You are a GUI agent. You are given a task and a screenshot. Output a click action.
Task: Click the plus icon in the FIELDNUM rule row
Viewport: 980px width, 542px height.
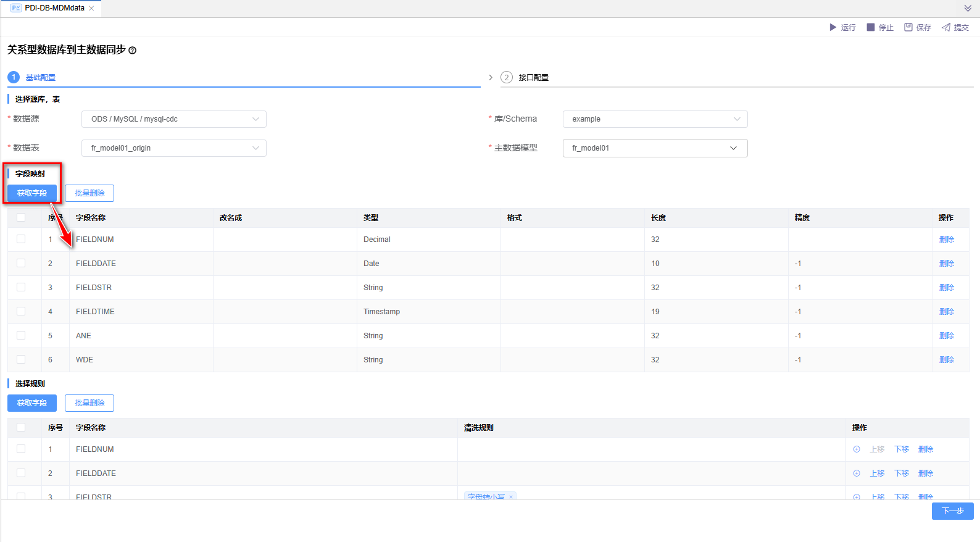[857, 449]
